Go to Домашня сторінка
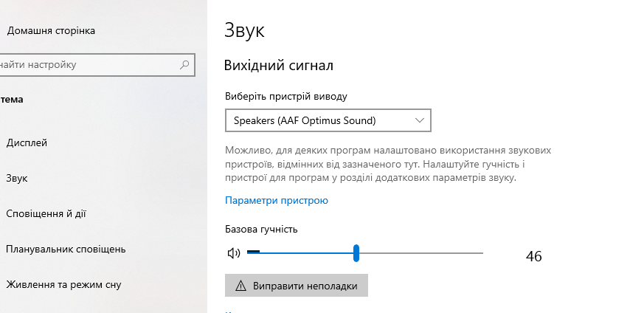Screen dimensions: 644x313 [x=50, y=31]
